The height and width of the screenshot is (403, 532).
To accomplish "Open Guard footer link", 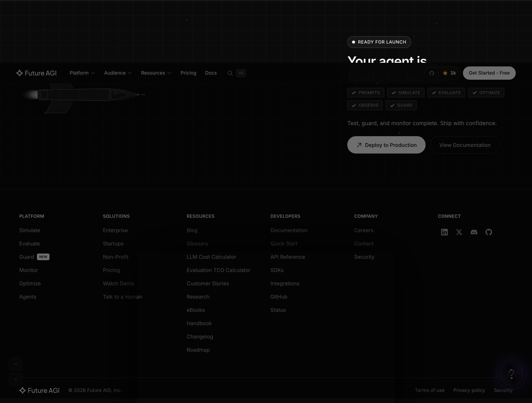I will (26, 257).
